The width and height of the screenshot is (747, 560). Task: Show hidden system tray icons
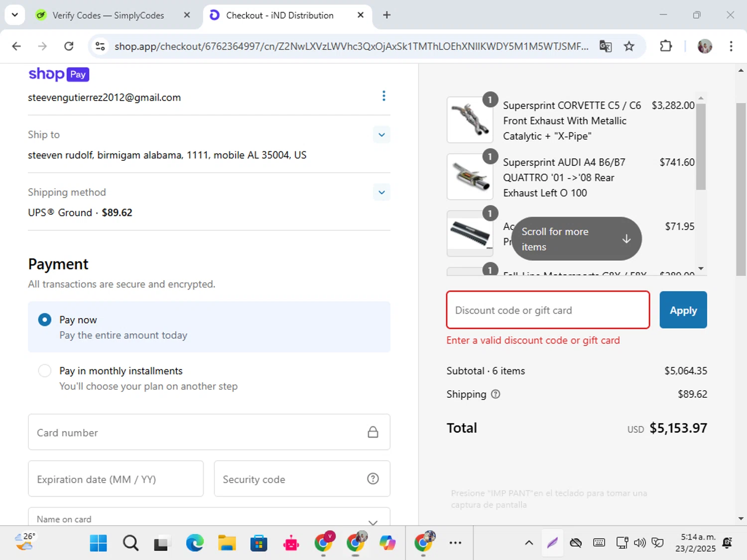click(529, 543)
